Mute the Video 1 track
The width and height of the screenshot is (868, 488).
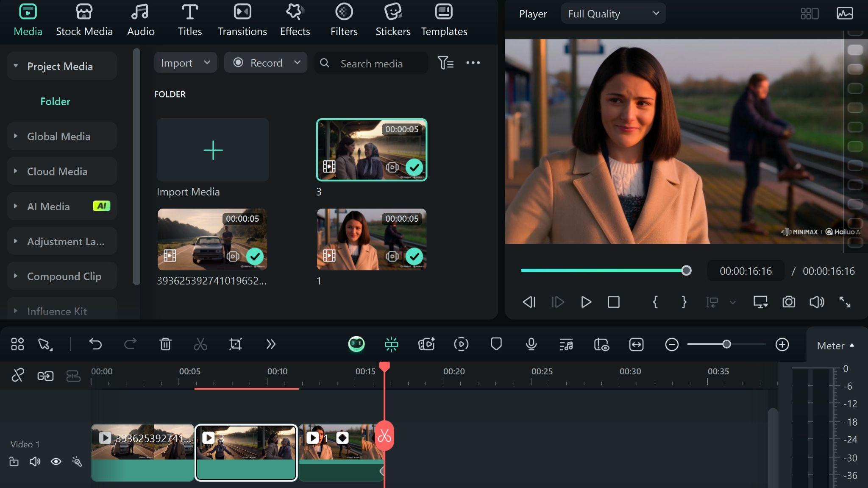pos(35,461)
